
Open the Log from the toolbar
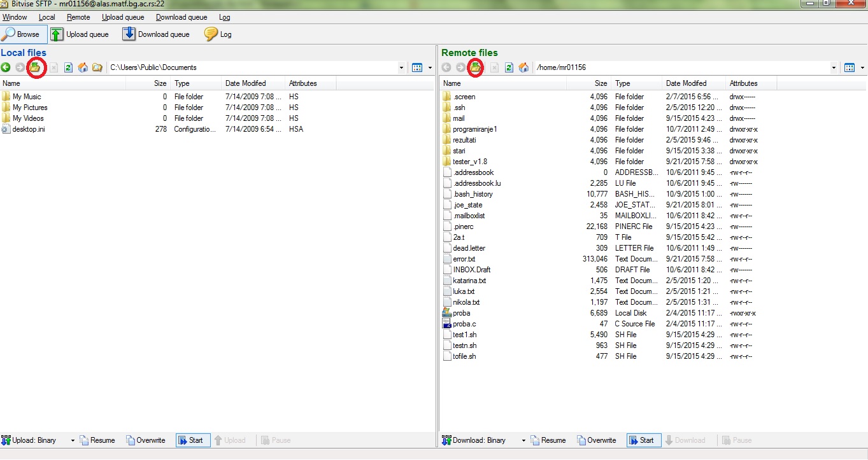pos(218,34)
